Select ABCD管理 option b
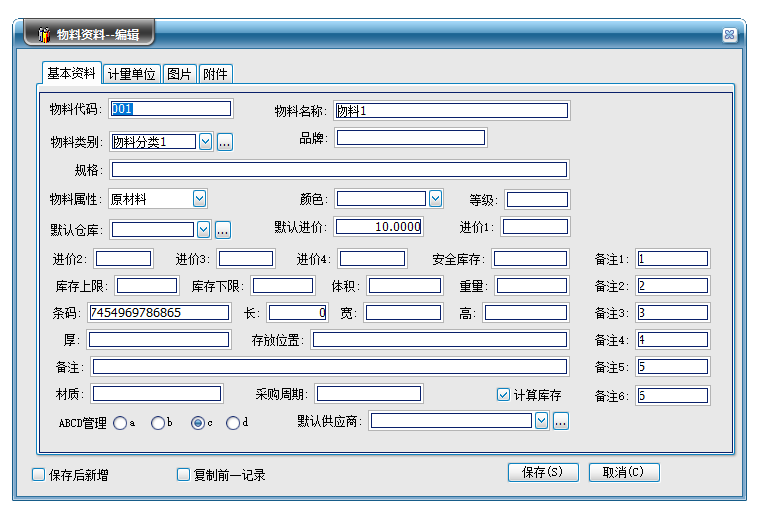758x515 pixels. tap(158, 423)
